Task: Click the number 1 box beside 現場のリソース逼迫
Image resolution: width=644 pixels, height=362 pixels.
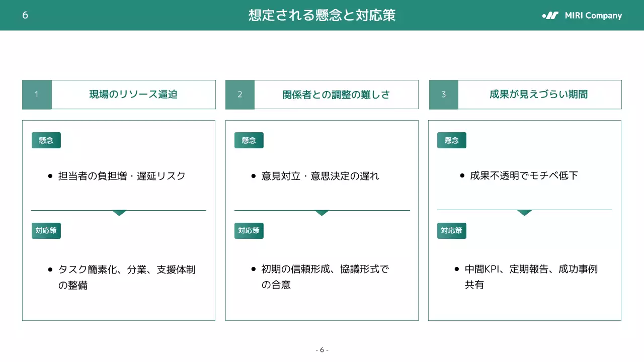Action: (36, 95)
